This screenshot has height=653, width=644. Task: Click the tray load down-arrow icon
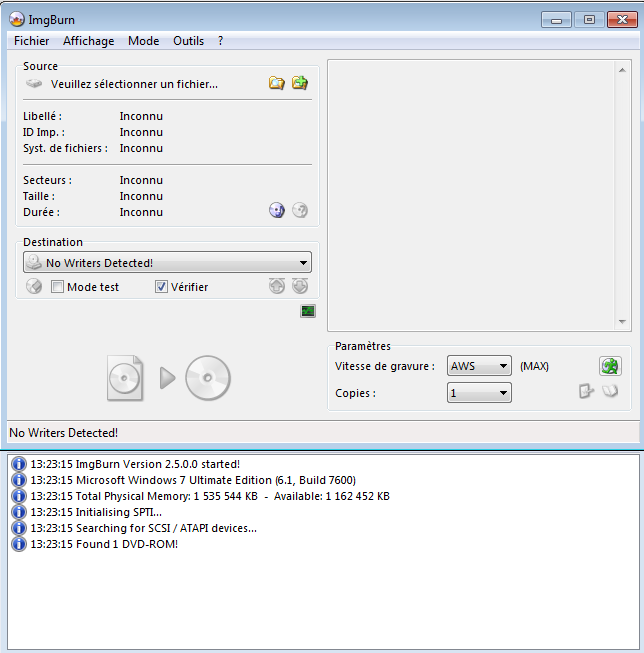pyautogui.click(x=300, y=286)
